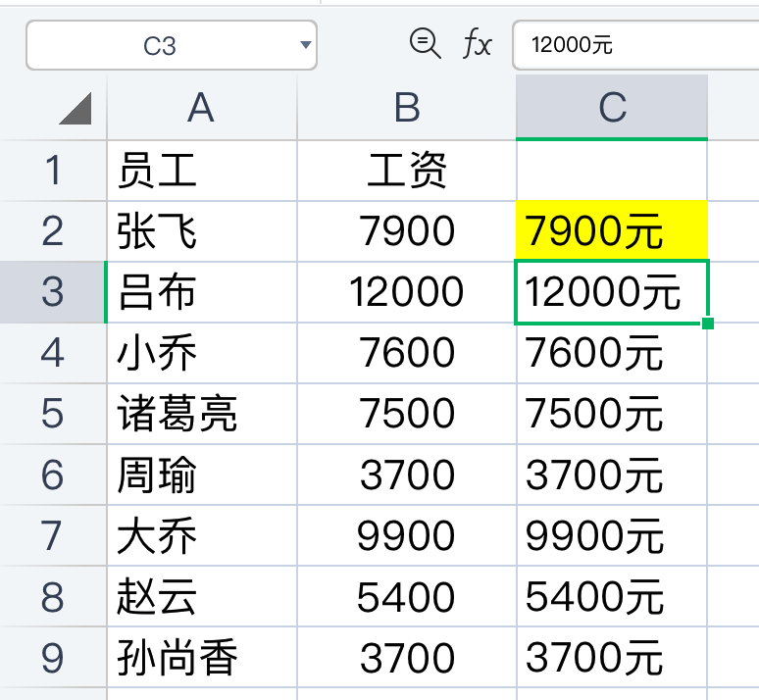Click cell B2 with 7900
Viewport: 759px width, 700px height.
407,231
